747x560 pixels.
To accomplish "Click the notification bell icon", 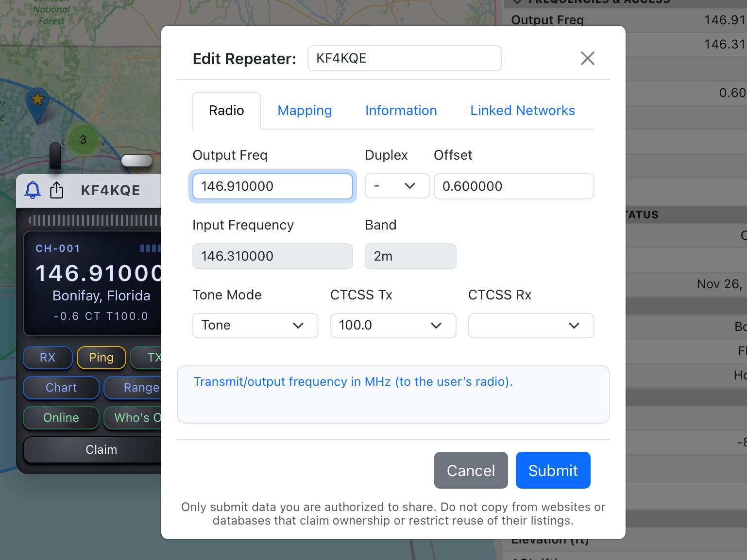I will point(33,190).
